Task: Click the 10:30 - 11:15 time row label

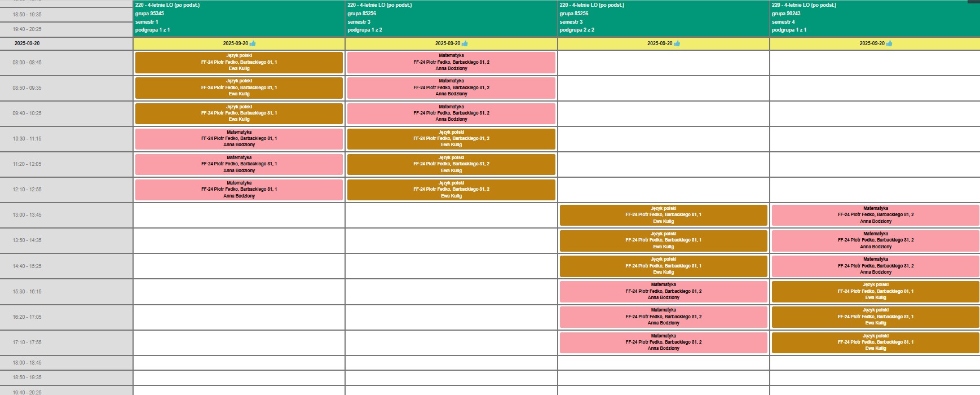Action: click(x=27, y=139)
